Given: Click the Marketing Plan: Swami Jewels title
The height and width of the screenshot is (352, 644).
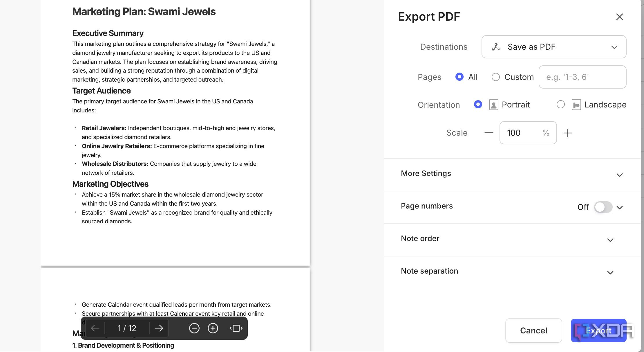Looking at the screenshot, I should [x=144, y=12].
